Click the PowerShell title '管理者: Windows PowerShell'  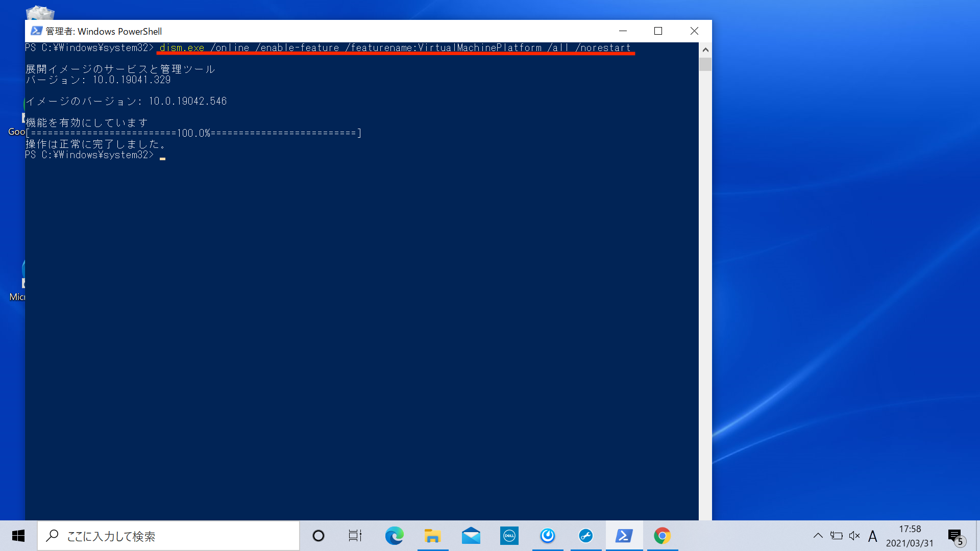tap(104, 31)
